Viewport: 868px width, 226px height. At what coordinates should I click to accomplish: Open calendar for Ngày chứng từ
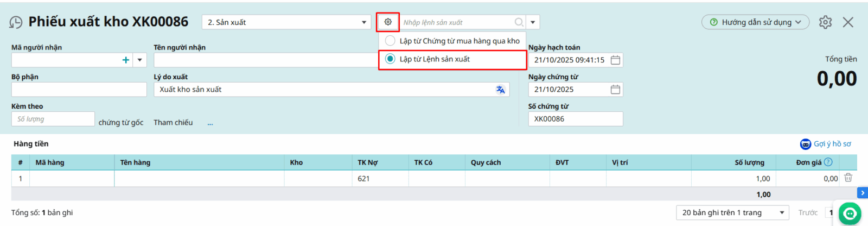pos(615,90)
